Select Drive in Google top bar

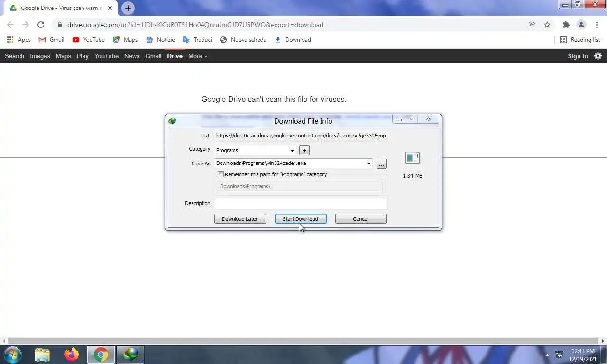[175, 56]
